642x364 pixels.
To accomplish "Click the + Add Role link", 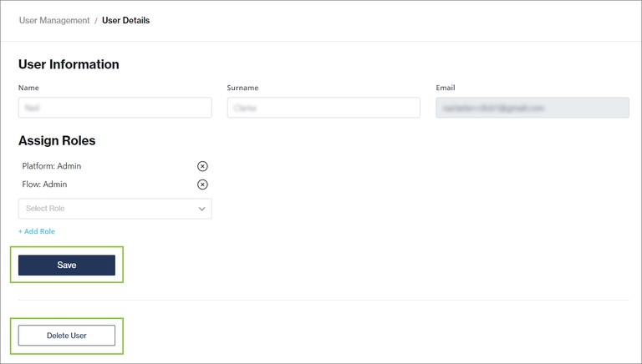I will coord(37,231).
